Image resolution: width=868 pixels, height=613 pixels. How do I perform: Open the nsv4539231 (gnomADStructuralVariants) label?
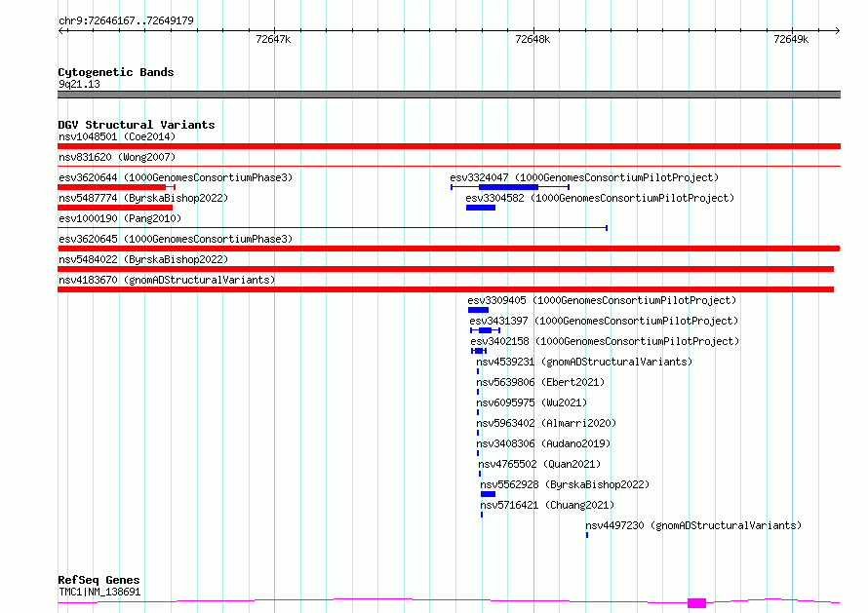(584, 362)
